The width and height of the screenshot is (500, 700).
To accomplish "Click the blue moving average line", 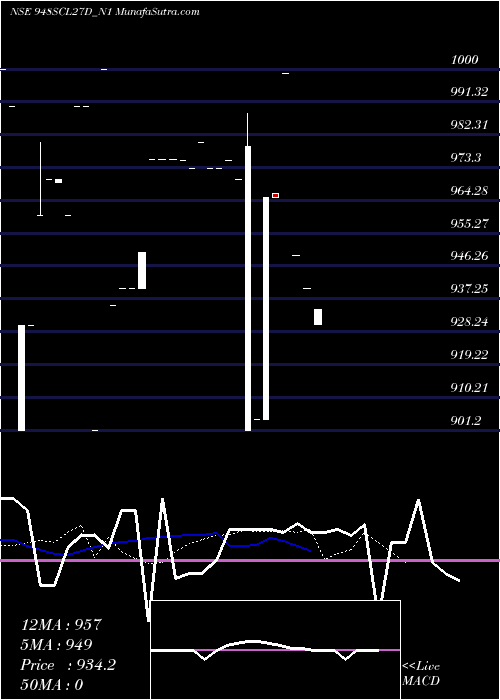I will (x=156, y=542).
